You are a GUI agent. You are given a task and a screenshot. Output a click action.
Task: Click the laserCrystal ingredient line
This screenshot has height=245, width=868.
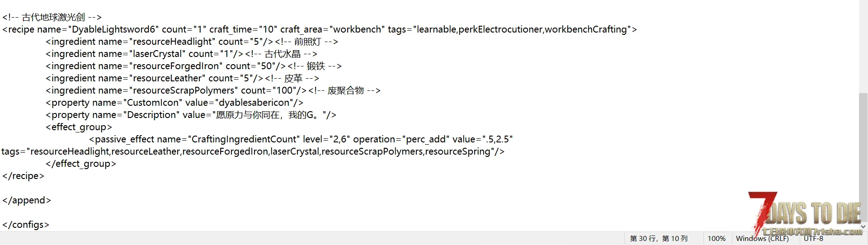click(181, 54)
